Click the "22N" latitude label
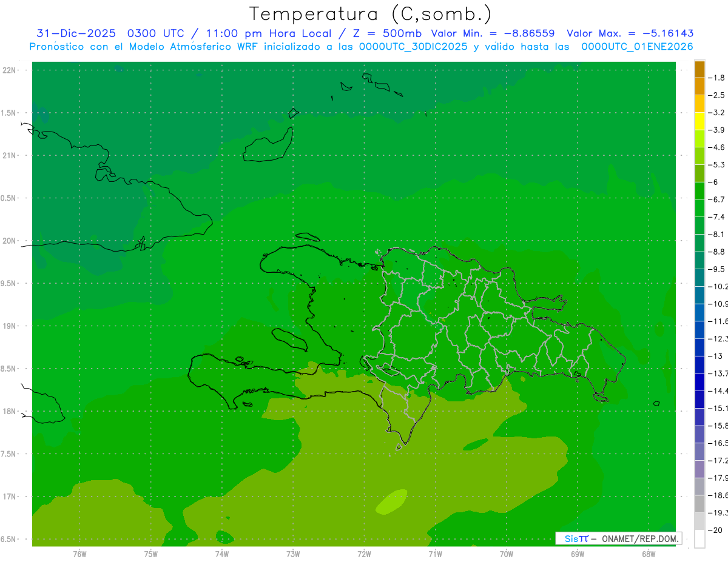The image size is (728, 562). tap(10, 70)
